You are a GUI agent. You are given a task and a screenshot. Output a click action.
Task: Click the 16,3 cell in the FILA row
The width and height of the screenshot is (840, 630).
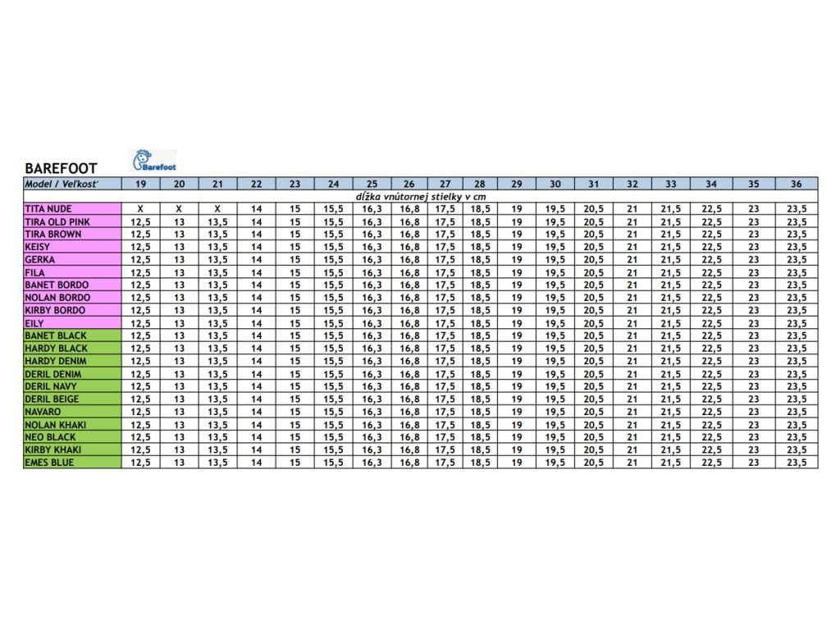372,272
